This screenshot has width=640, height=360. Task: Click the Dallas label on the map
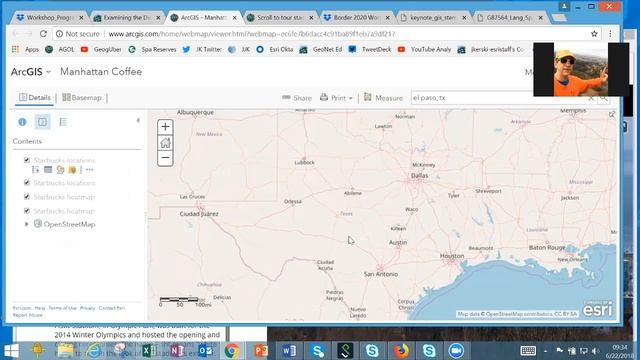coord(420,176)
